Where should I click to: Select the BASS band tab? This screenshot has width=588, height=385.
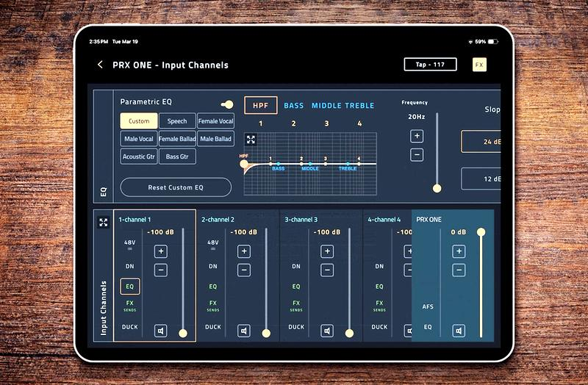point(293,106)
